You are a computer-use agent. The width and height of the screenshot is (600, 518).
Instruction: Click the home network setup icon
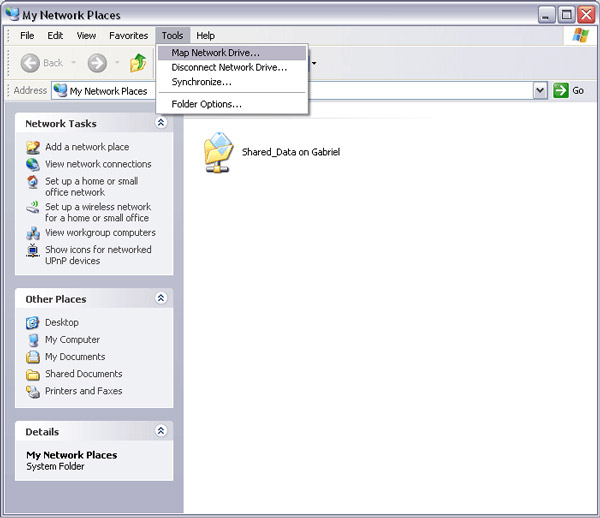coord(33,182)
